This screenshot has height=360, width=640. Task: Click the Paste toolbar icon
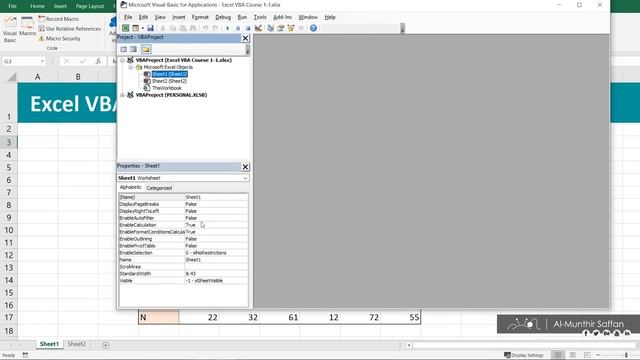click(x=183, y=28)
